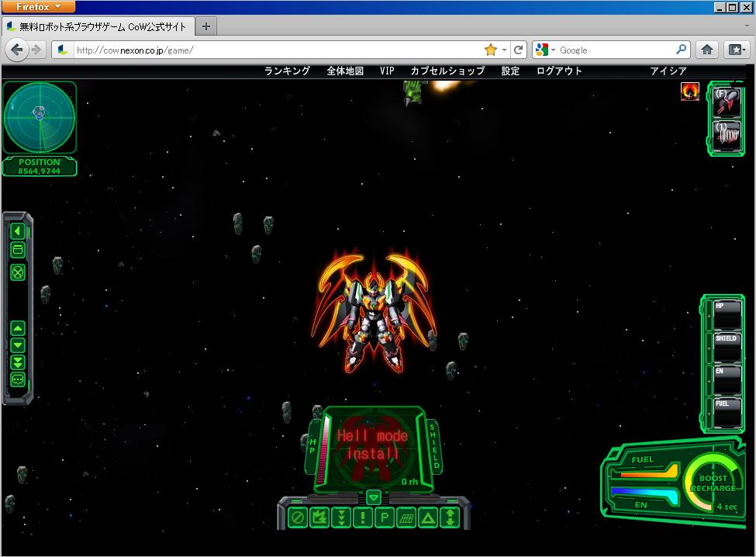
Task: Click the BOOST RECHARGE circular gauge
Action: click(713, 483)
